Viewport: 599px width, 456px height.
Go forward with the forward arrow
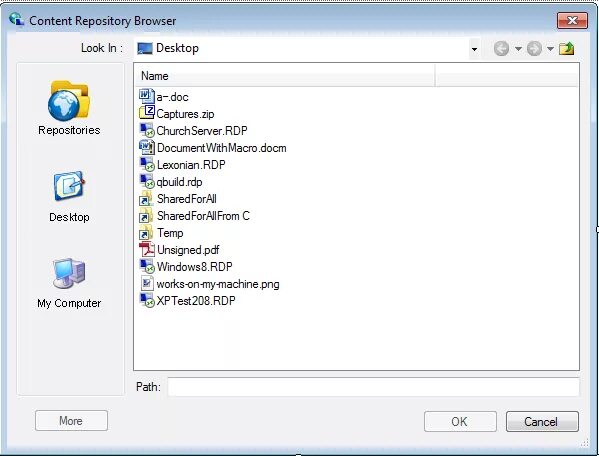coord(534,49)
